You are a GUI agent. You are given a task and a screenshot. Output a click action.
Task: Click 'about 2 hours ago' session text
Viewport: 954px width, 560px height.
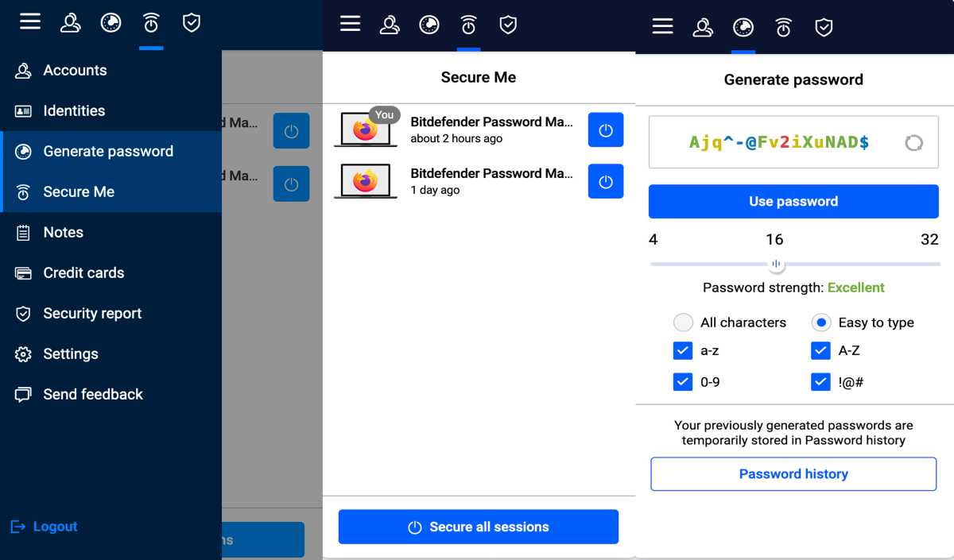pos(456,138)
